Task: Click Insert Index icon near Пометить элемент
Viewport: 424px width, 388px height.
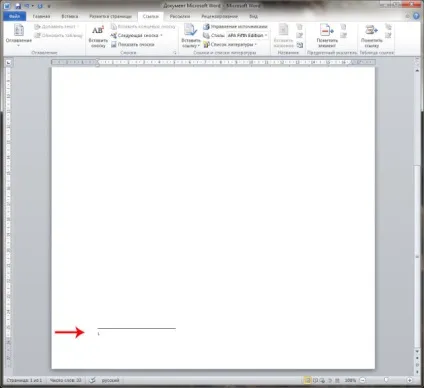Action: [343, 27]
